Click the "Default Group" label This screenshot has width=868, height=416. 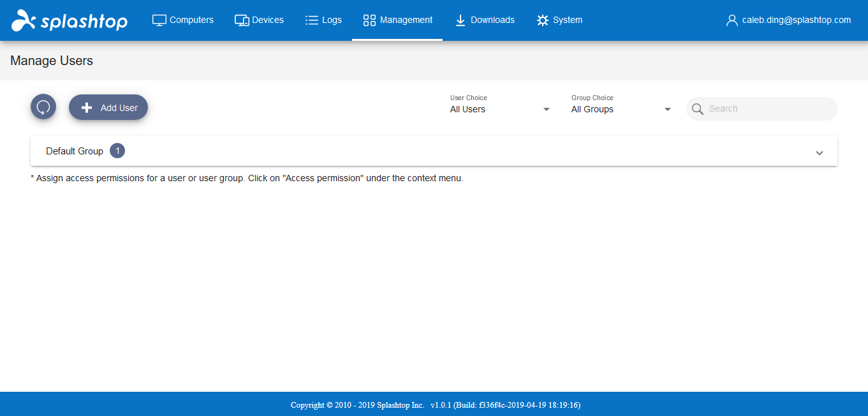coord(75,151)
